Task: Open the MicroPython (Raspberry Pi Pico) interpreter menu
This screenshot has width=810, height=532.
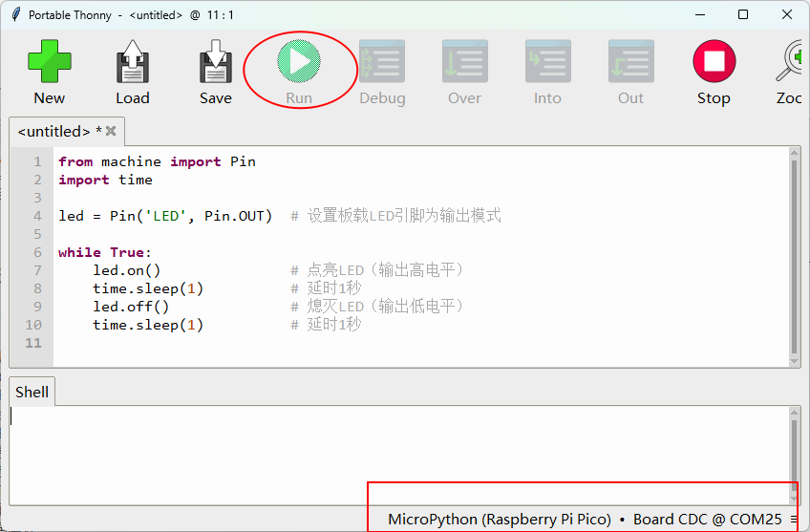Action: tap(500, 519)
